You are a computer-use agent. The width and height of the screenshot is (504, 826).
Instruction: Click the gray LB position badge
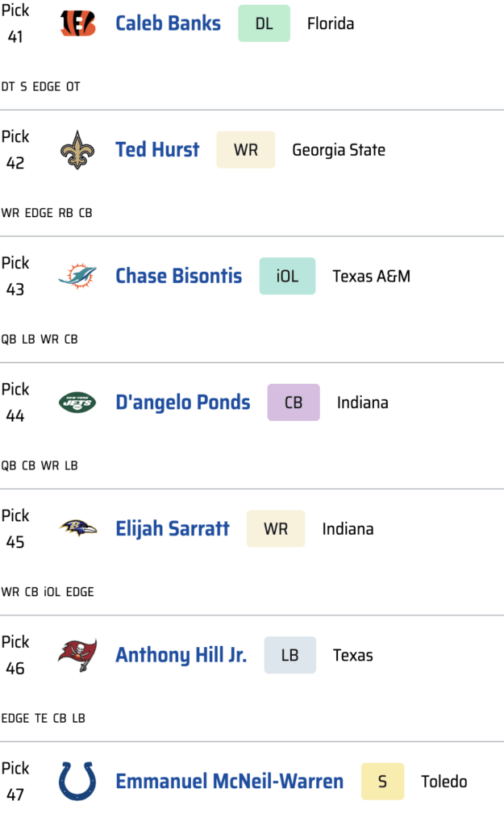pos(290,655)
